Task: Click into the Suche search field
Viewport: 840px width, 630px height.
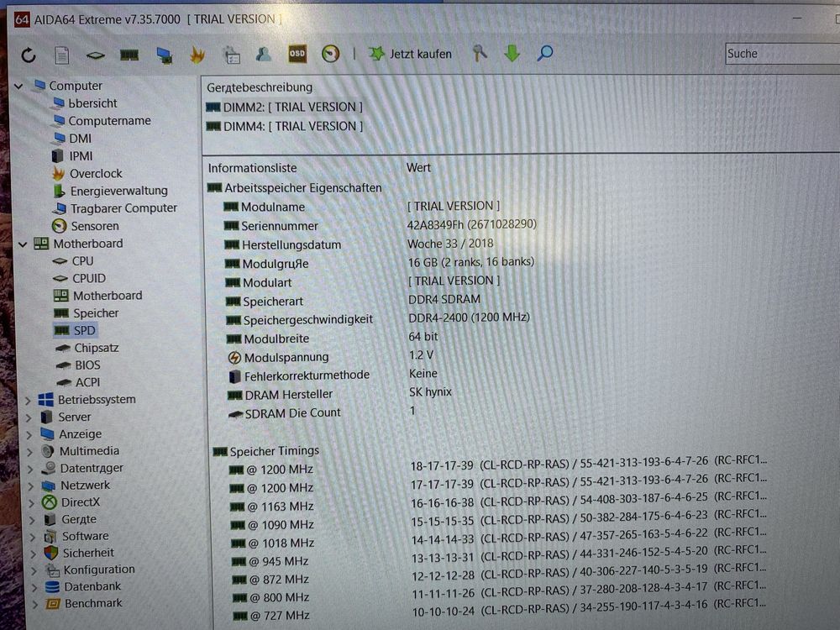Action: pos(782,54)
